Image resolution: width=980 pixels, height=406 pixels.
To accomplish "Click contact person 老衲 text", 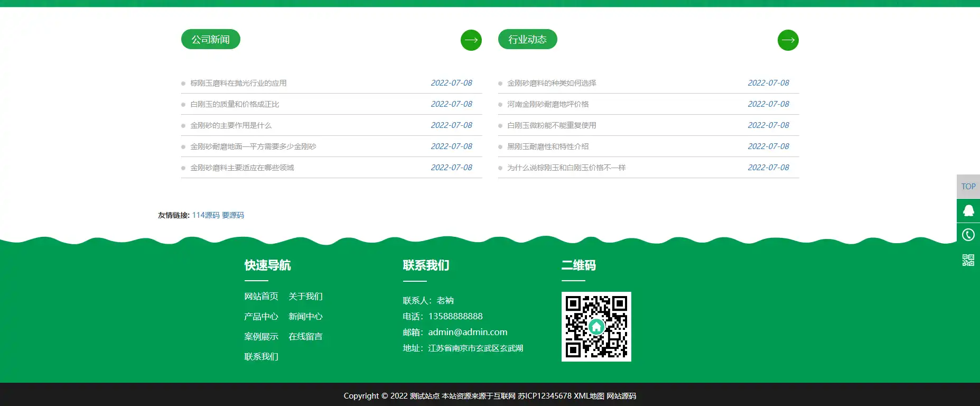I will [445, 300].
